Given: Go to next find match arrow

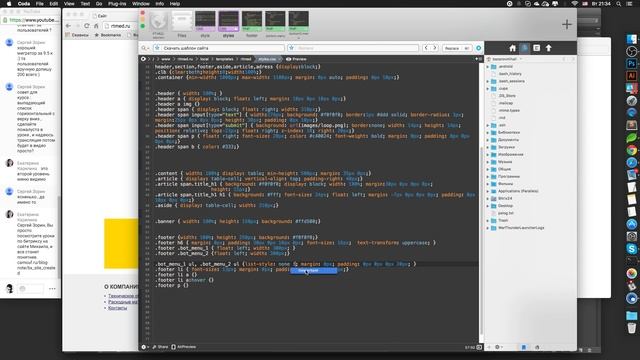Looking at the screenshot, I should [435, 48].
